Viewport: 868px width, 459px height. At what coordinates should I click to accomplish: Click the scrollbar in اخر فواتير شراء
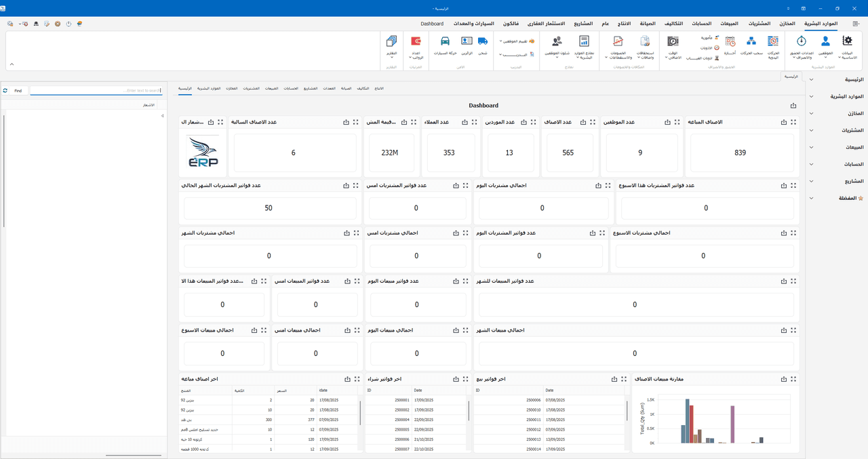[469, 410]
